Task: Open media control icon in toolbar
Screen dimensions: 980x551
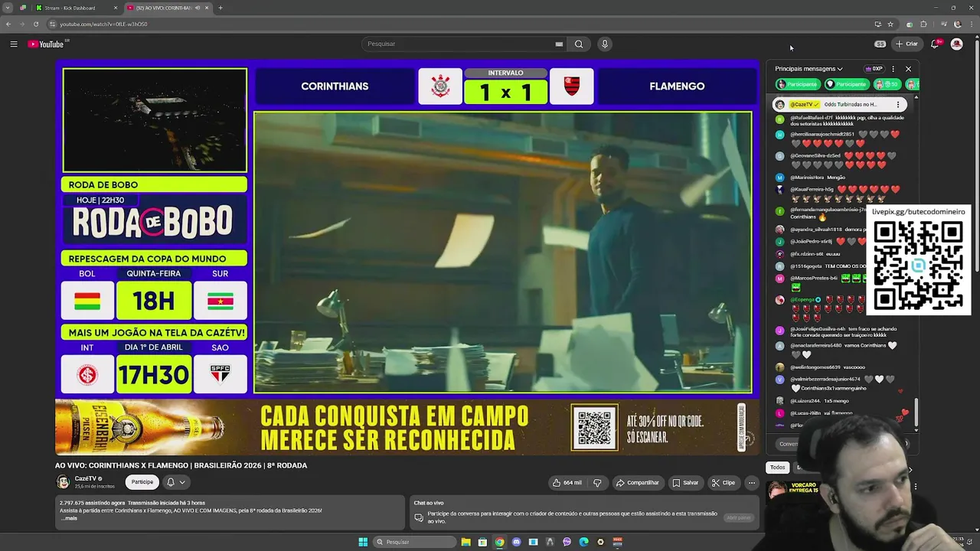Action: point(943,24)
